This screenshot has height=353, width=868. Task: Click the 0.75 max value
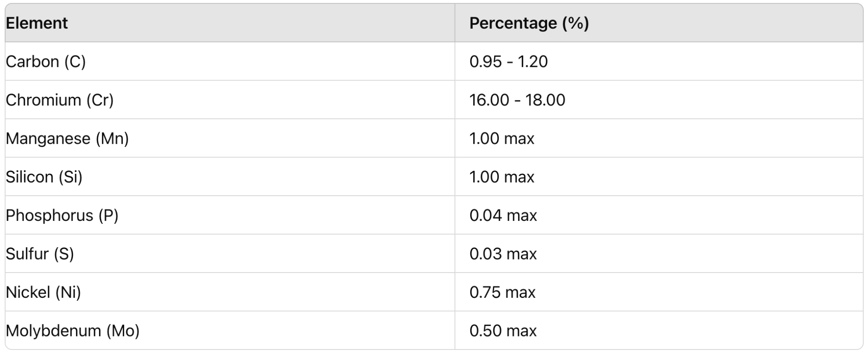[x=502, y=292]
